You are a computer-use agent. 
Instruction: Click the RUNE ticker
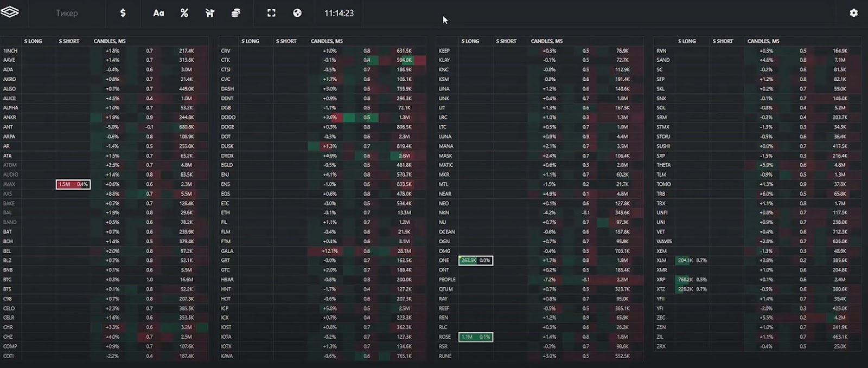[445, 356]
